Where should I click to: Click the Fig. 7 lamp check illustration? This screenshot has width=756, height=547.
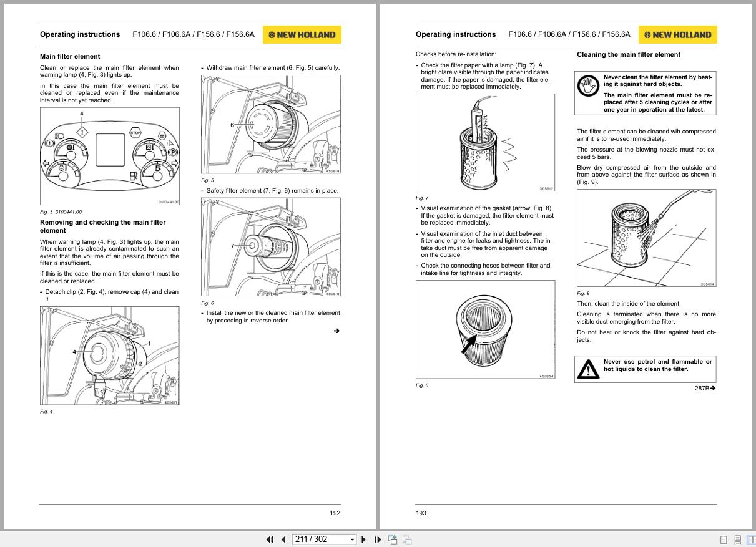tap(485, 143)
